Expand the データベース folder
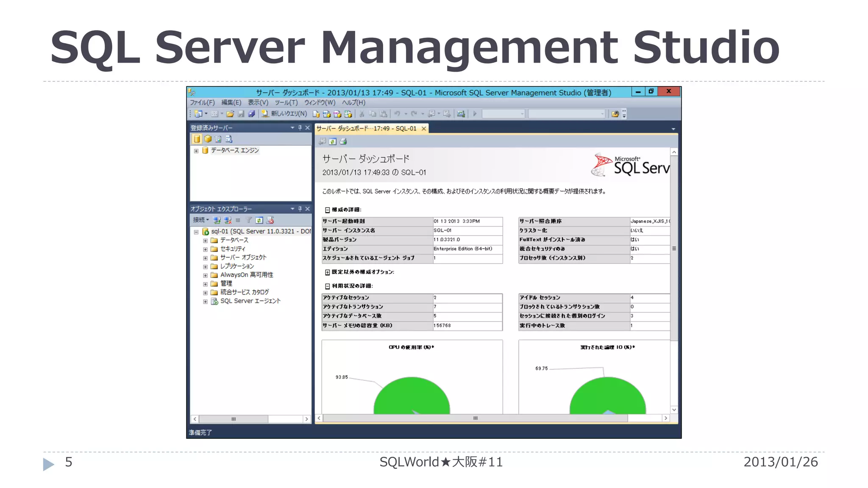This screenshot has width=868, height=488. [205, 241]
